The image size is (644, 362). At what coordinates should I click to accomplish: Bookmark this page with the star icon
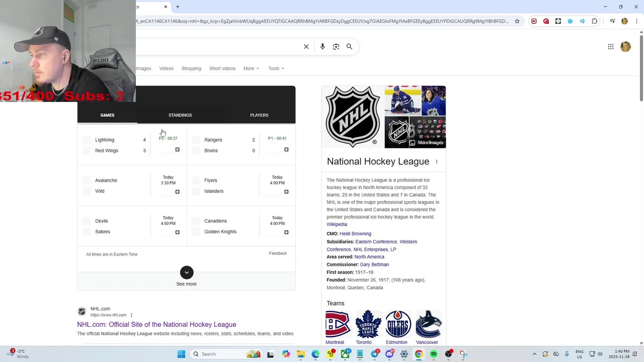[x=517, y=21]
